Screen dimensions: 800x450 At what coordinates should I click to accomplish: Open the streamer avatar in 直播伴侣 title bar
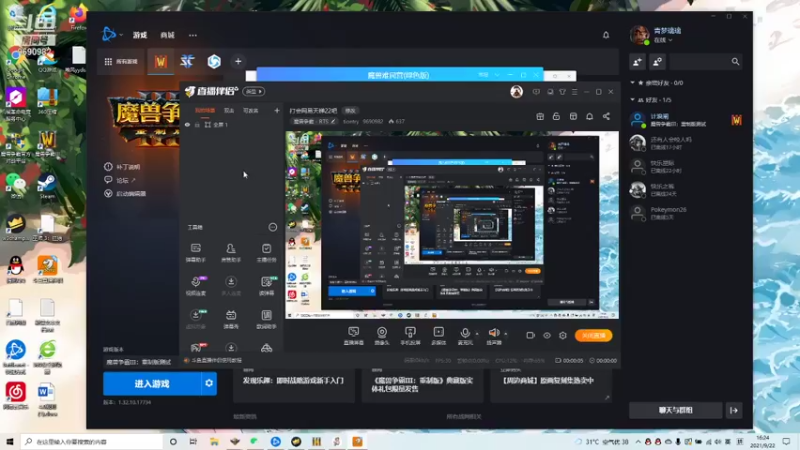click(x=516, y=91)
